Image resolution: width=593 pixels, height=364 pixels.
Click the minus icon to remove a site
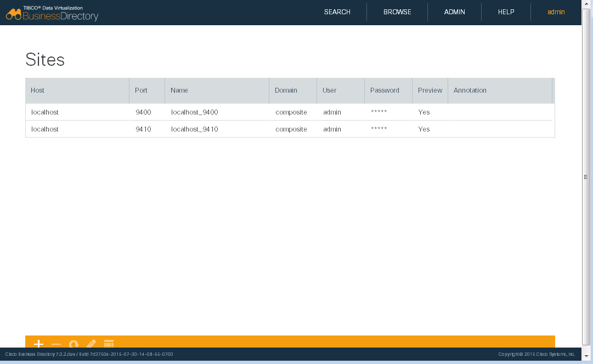[56, 344]
